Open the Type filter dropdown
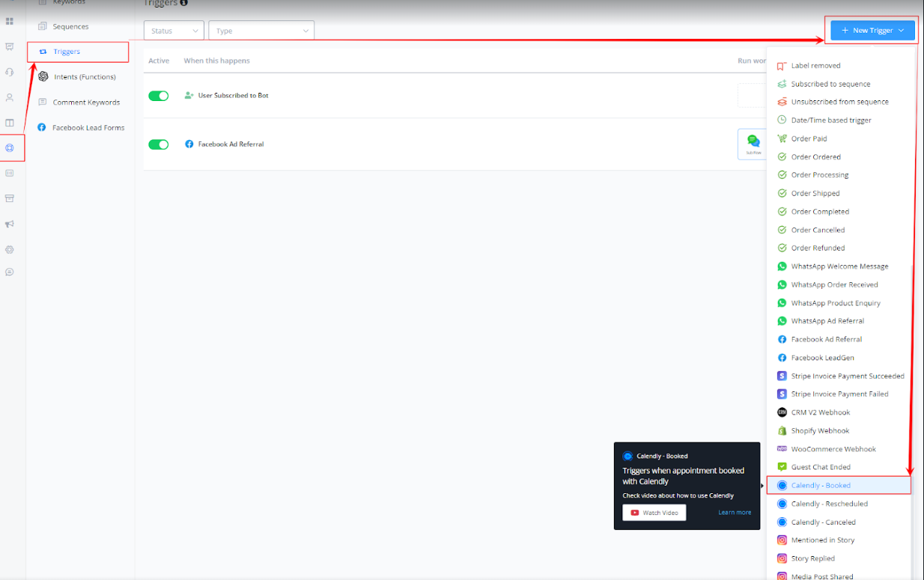Viewport: 924px width, 580px height. tap(261, 31)
